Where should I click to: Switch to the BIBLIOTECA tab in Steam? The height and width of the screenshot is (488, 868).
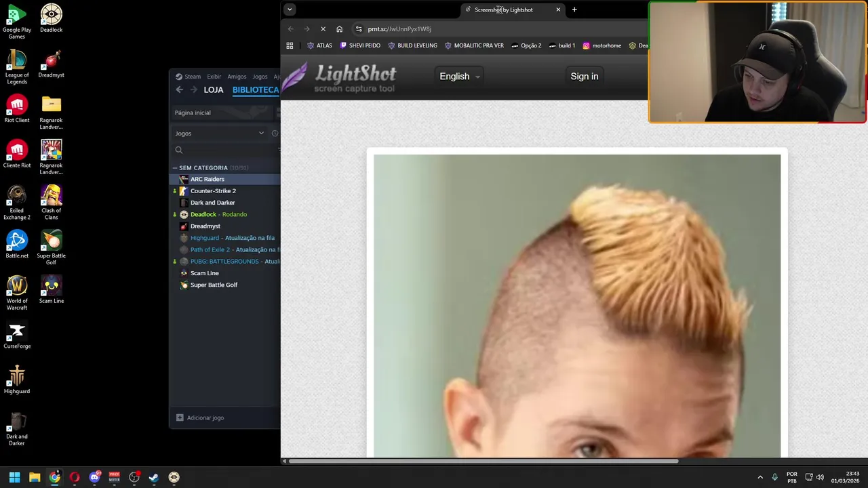pyautogui.click(x=256, y=89)
